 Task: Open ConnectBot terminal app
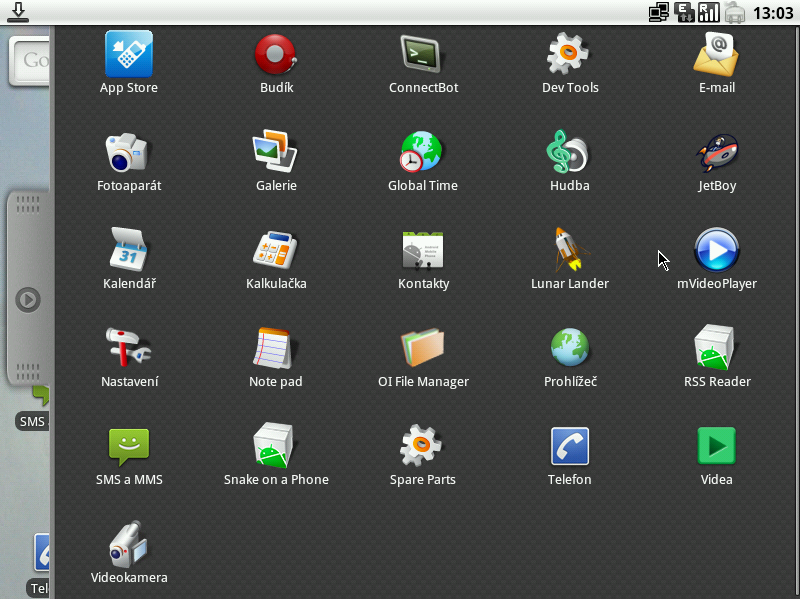(x=423, y=55)
